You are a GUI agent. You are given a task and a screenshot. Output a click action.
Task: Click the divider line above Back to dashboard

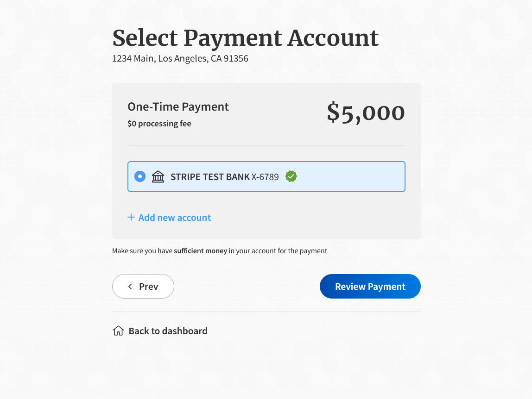(266, 312)
